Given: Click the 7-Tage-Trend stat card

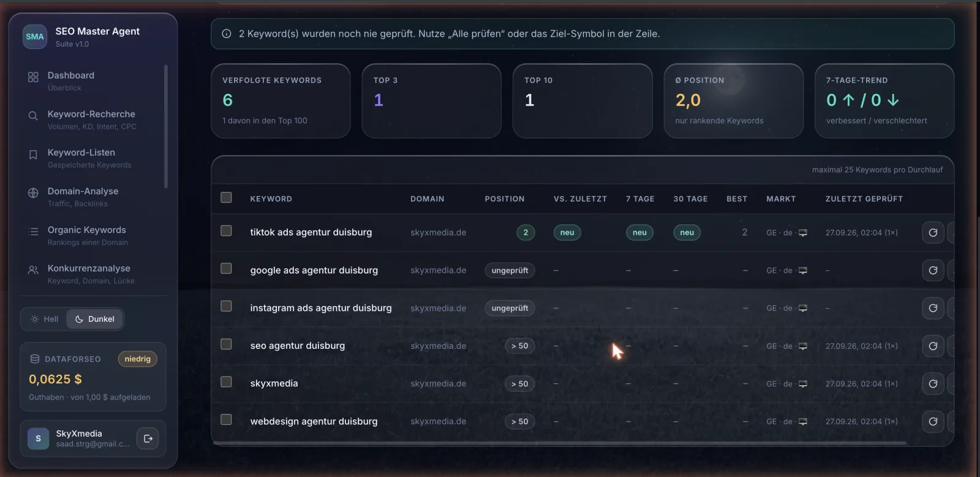Looking at the screenshot, I should [x=884, y=101].
